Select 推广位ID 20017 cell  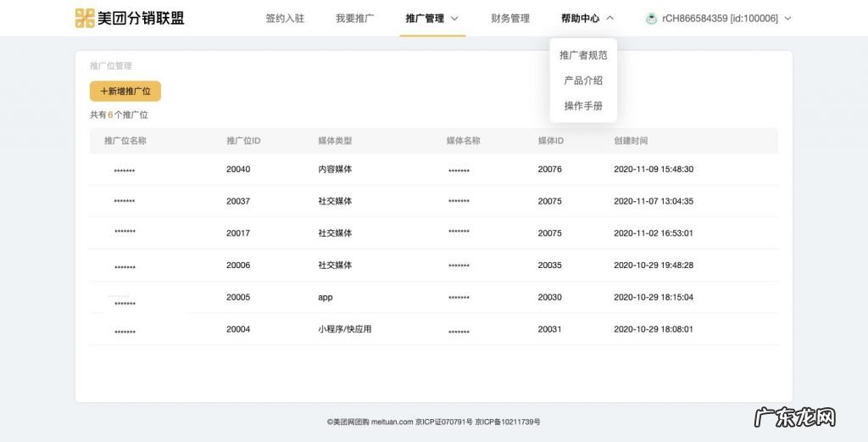click(238, 233)
